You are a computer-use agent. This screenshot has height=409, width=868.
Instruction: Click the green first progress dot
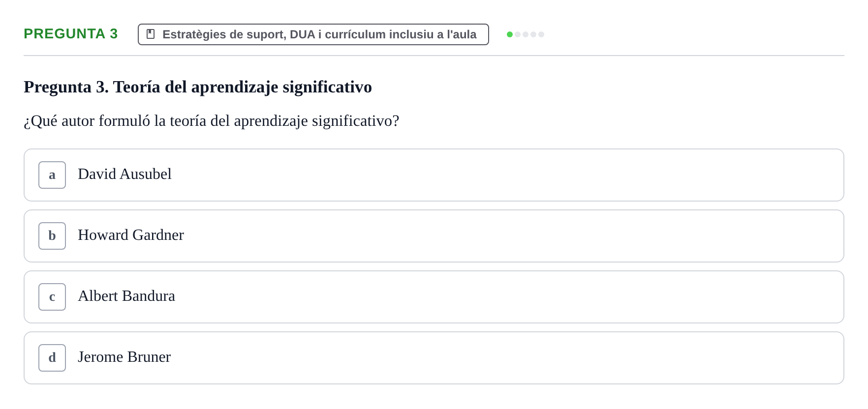(510, 34)
